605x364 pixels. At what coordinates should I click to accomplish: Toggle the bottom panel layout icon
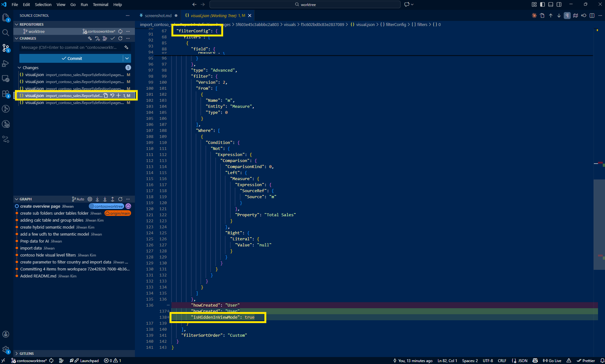pos(551,4)
